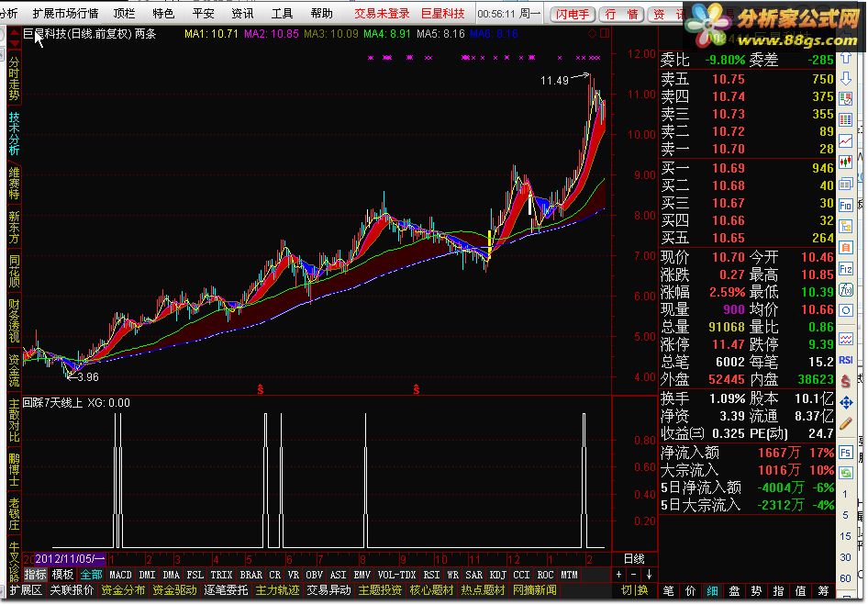Screen dimensions: 868x605
Task: Switch to the 5-minute period
Action: tap(845, 515)
